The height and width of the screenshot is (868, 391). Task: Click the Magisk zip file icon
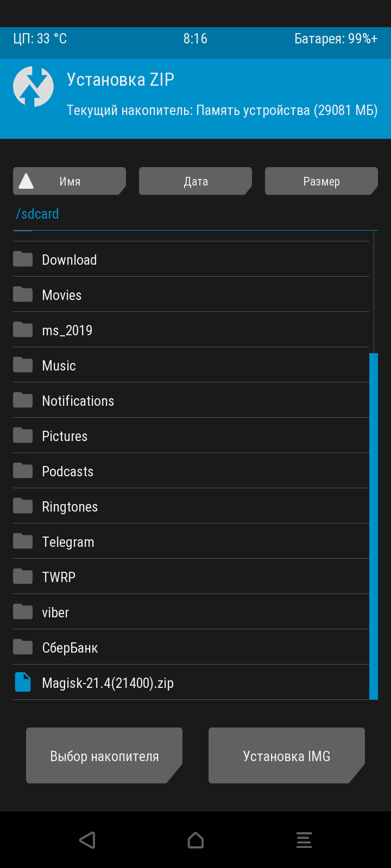click(23, 682)
